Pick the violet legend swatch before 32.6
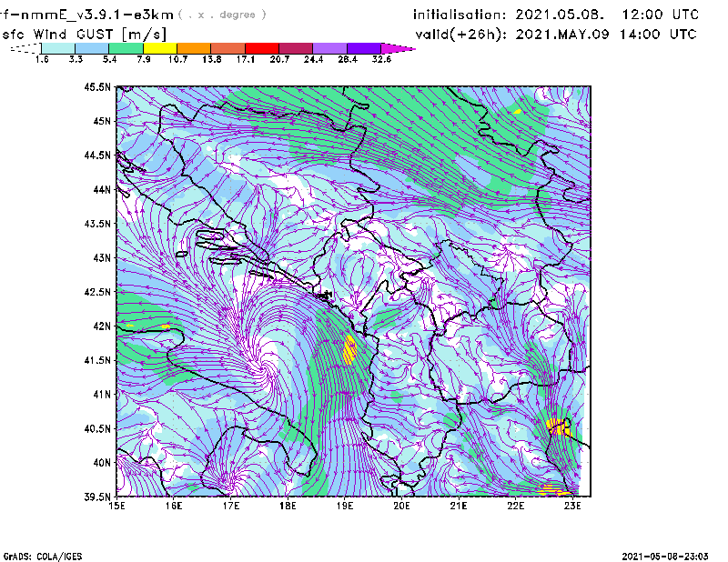Viewport: 728px width, 562px height. tap(364, 48)
